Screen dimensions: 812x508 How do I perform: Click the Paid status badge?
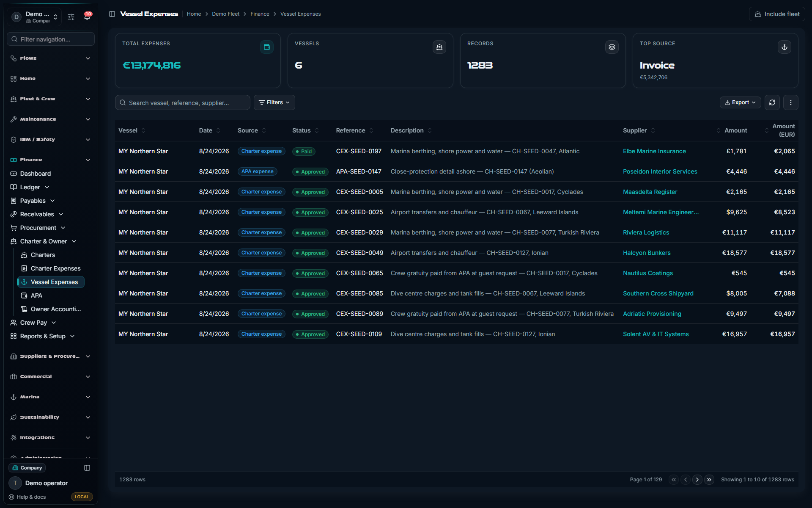(x=304, y=152)
